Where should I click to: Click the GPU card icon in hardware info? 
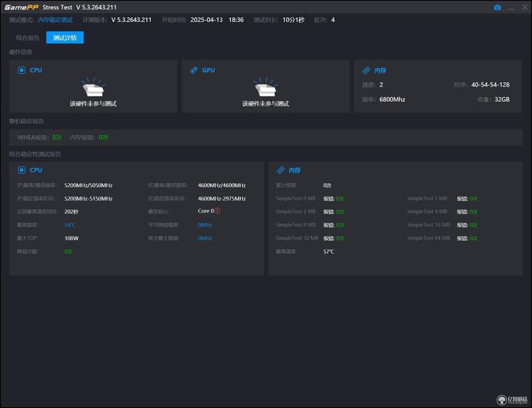click(194, 70)
